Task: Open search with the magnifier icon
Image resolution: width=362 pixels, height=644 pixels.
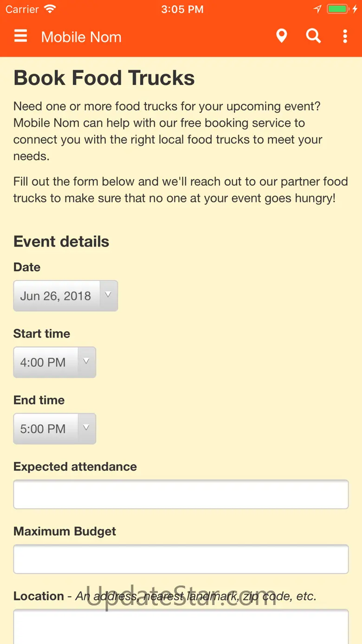Action: coord(313,36)
